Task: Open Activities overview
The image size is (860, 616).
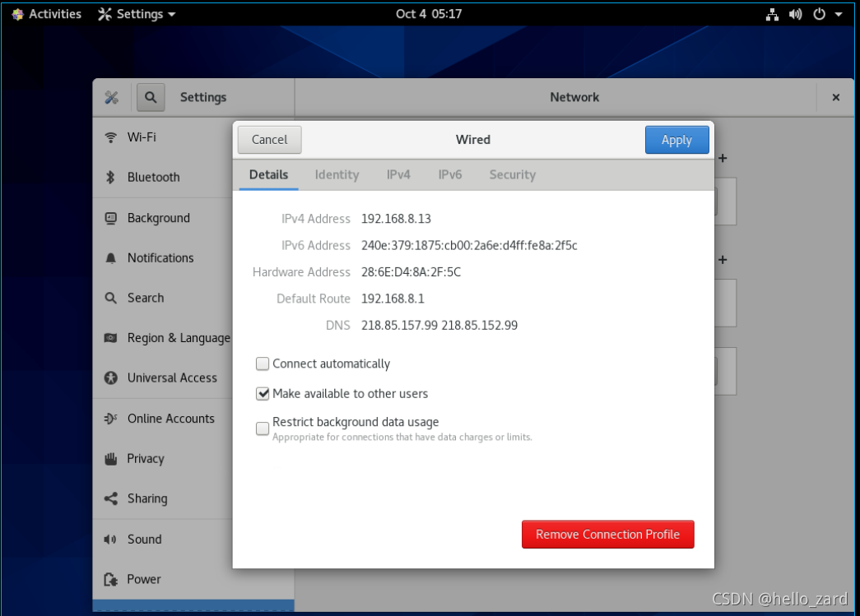Action: (47, 14)
